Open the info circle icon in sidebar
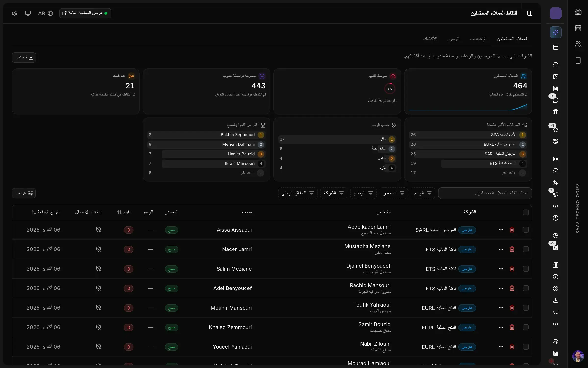The height and width of the screenshot is (368, 588). tap(555, 277)
